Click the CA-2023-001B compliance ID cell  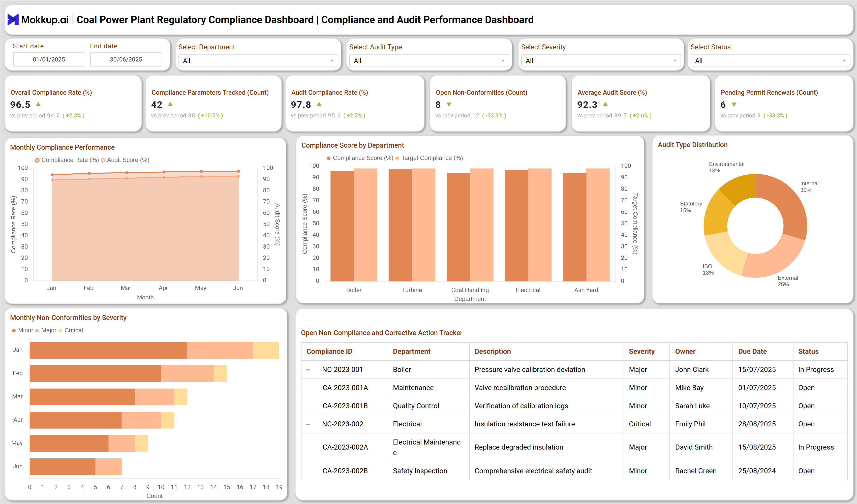(345, 406)
